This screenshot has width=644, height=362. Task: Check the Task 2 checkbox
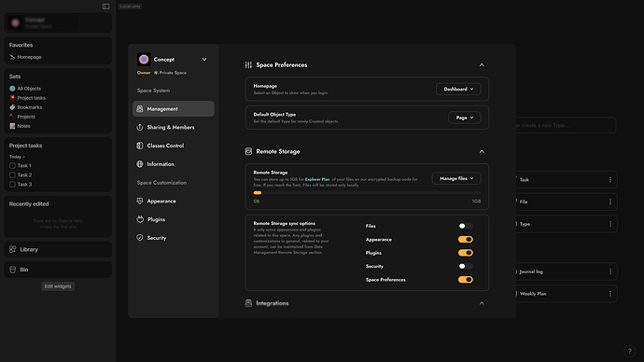(12, 175)
